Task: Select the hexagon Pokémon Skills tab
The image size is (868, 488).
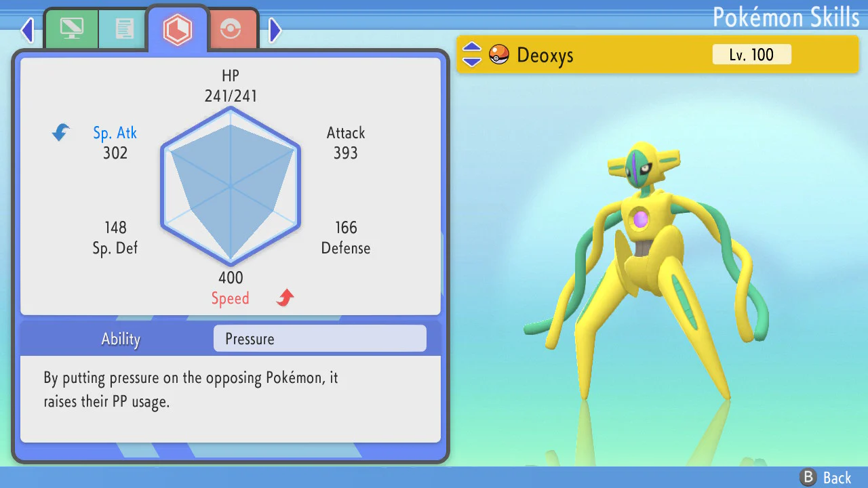Action: 178,29
